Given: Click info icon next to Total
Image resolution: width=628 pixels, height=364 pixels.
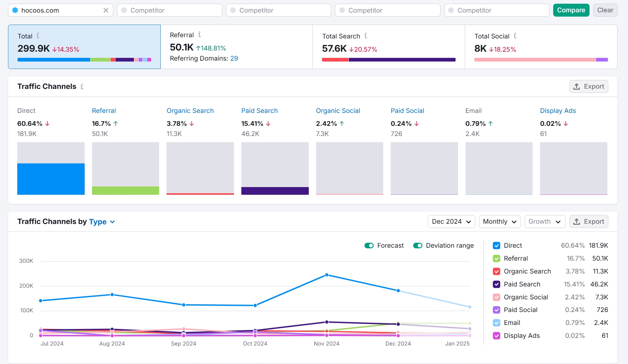Looking at the screenshot, I should tap(38, 36).
